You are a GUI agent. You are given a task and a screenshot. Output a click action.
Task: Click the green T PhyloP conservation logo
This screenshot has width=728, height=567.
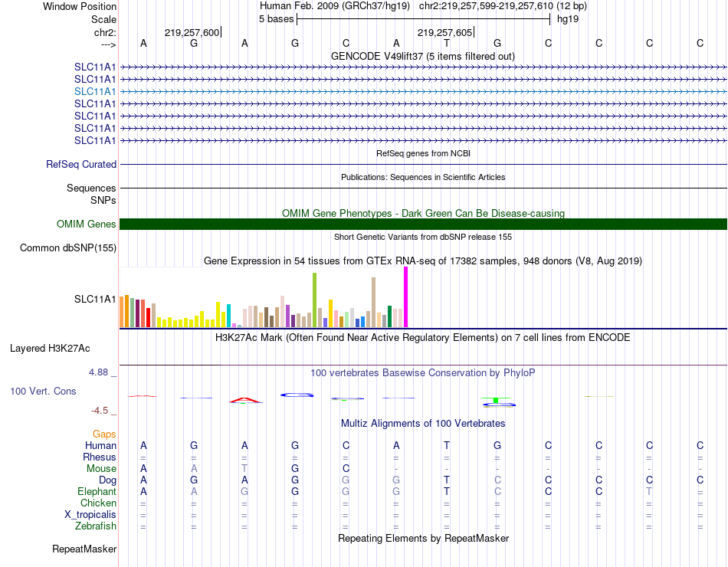click(x=496, y=400)
